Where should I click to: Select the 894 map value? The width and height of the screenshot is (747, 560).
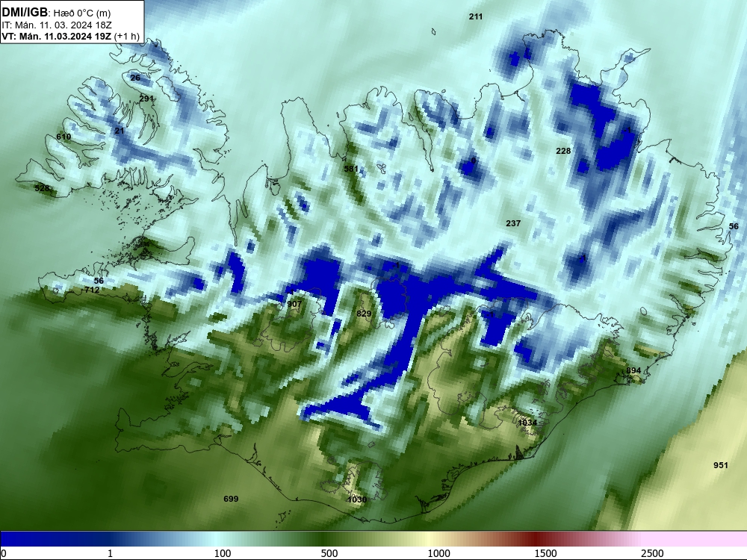pyautogui.click(x=633, y=371)
